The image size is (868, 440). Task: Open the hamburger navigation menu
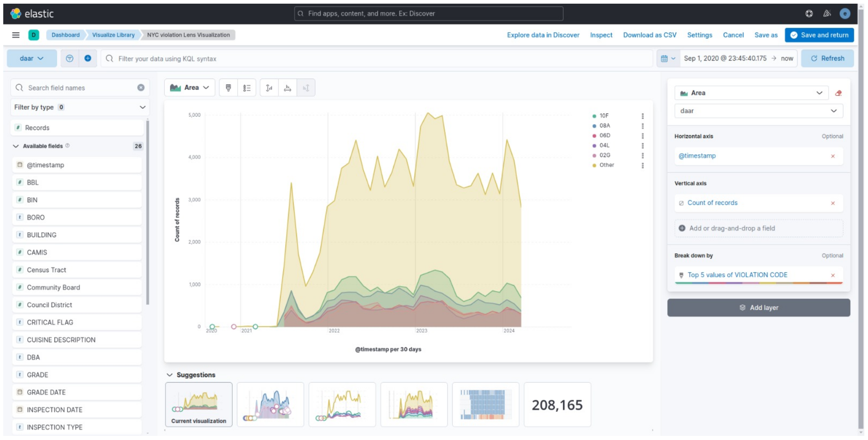coord(16,35)
